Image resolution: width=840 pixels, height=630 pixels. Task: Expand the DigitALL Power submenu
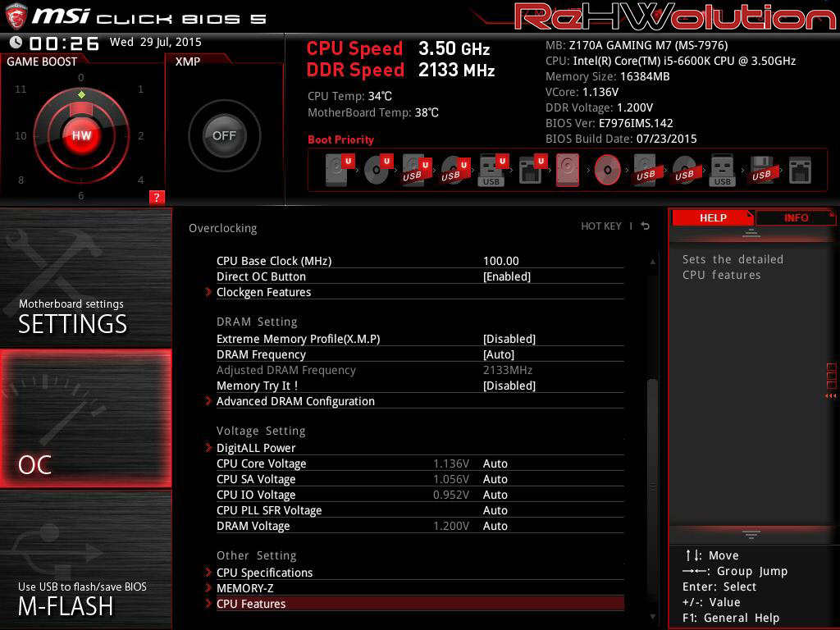[x=256, y=448]
